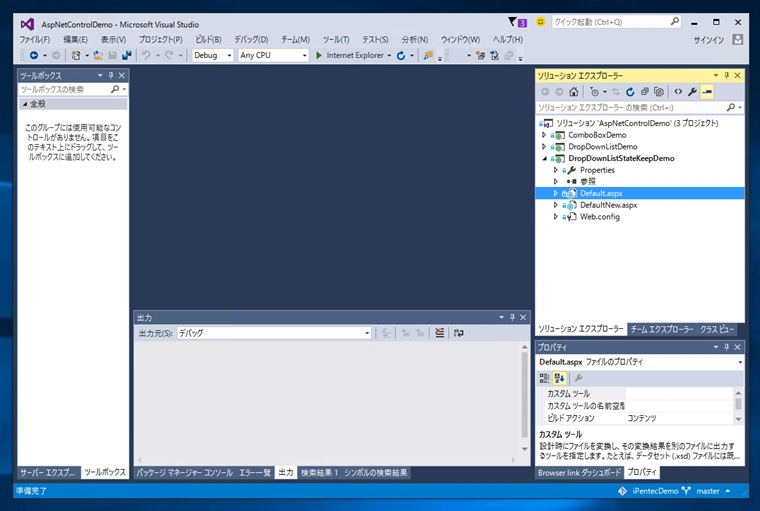The image size is (760, 511).
Task: Switch to the サーバー エクスプ... tab
Action: [x=47, y=472]
